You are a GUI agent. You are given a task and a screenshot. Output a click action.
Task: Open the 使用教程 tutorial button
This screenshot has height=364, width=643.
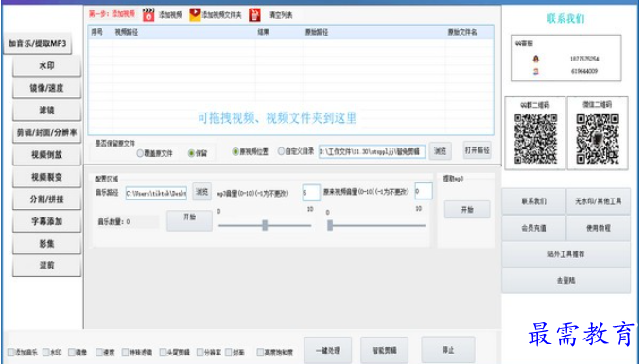(x=598, y=228)
